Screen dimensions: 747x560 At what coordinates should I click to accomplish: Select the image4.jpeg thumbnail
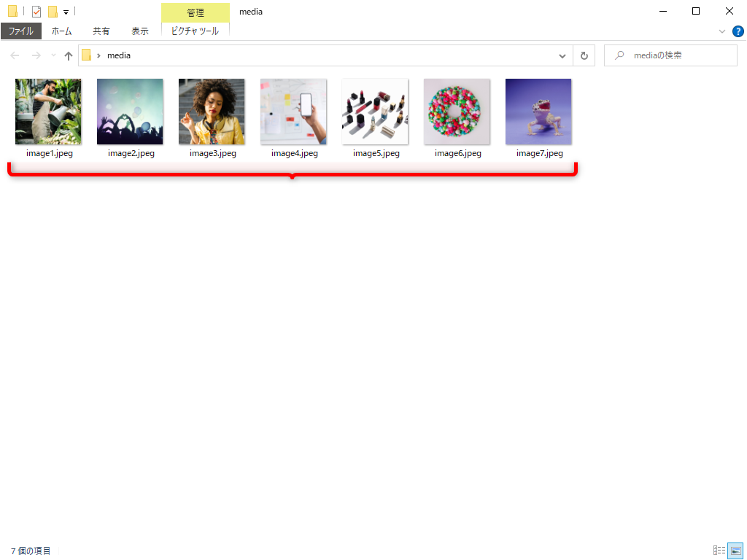coord(293,111)
